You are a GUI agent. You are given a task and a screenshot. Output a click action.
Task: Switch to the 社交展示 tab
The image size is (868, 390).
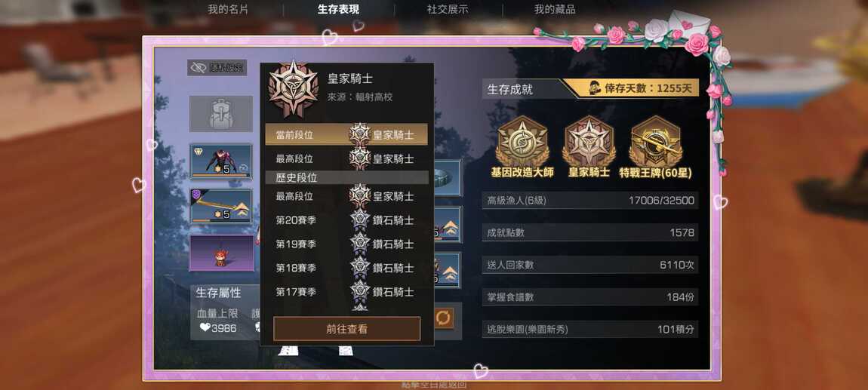tap(448, 9)
